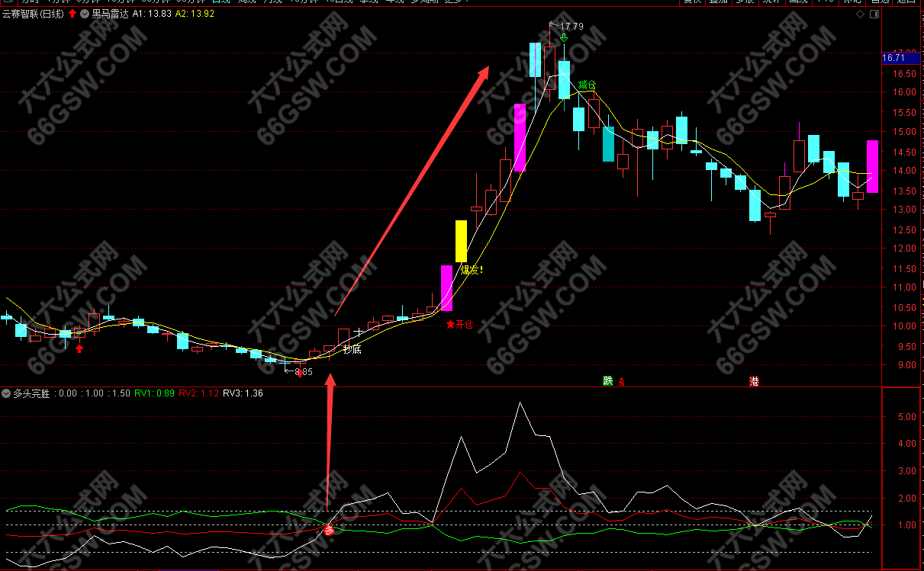Viewport: 924px width, 571px height.
Task: Select the green down arrow under 17.79
Action: tap(564, 37)
